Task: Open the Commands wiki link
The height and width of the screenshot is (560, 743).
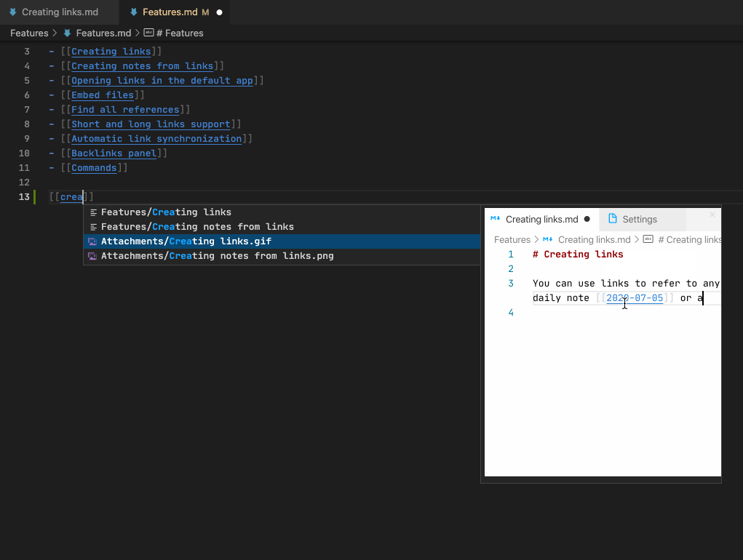Action: pyautogui.click(x=94, y=167)
